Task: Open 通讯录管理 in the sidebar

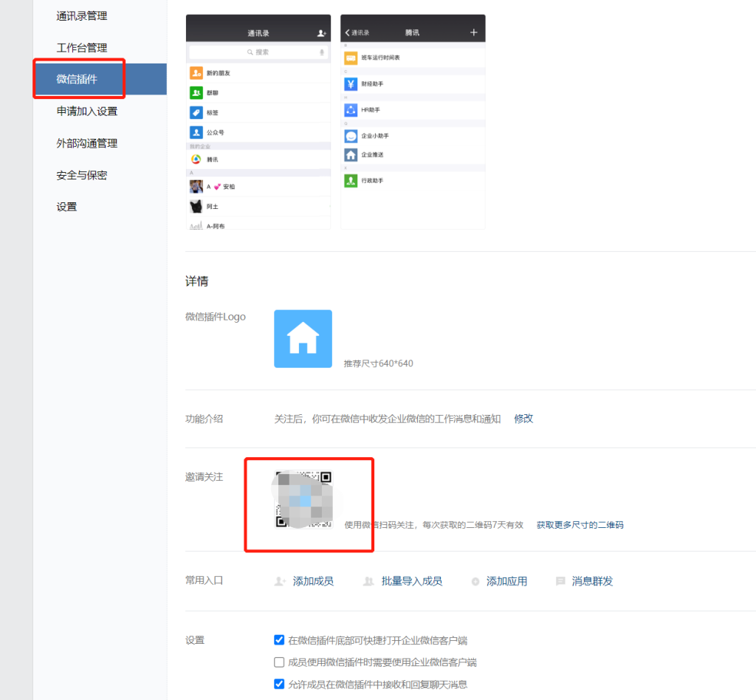Action: (x=87, y=16)
